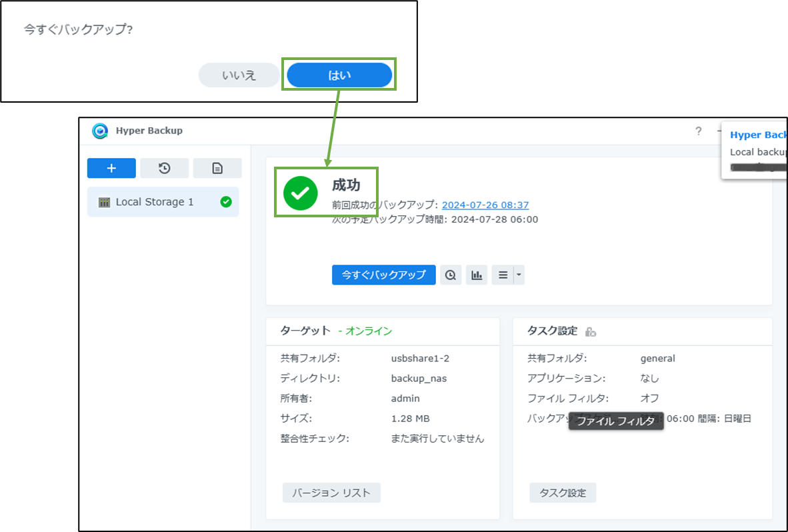Click the green success checkmark status icon

click(x=301, y=193)
